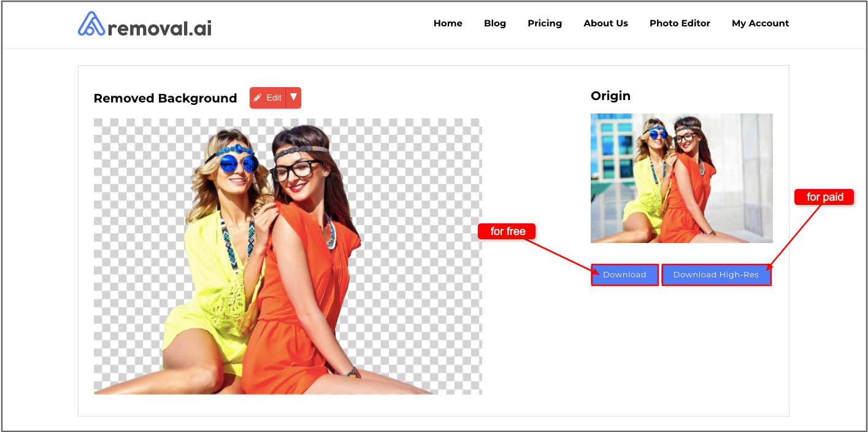This screenshot has width=868, height=432.
Task: Click the Removed Background heading
Action: point(165,98)
